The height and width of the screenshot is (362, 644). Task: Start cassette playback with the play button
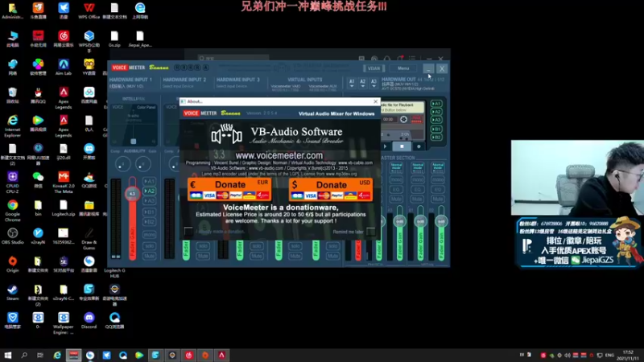(385, 146)
